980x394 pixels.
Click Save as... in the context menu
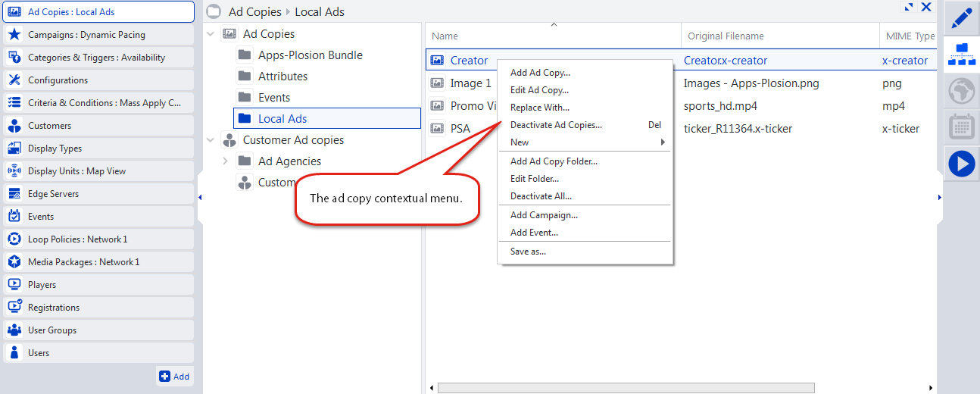(x=528, y=252)
